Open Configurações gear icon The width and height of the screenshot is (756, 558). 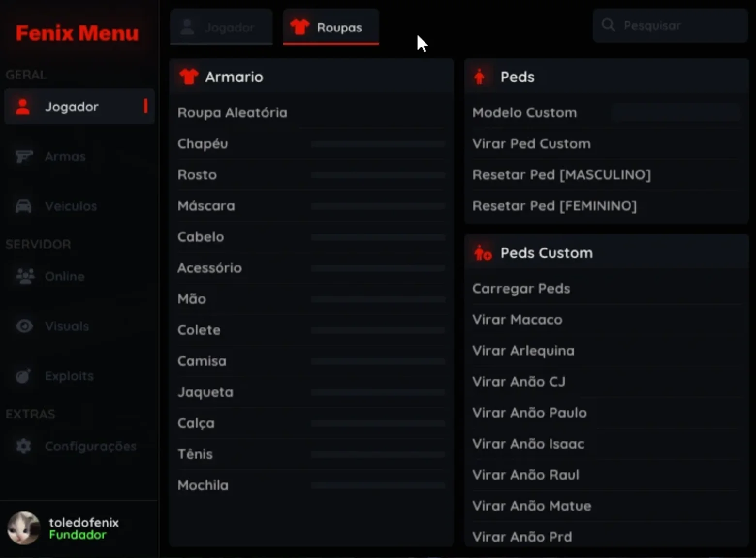[24, 446]
